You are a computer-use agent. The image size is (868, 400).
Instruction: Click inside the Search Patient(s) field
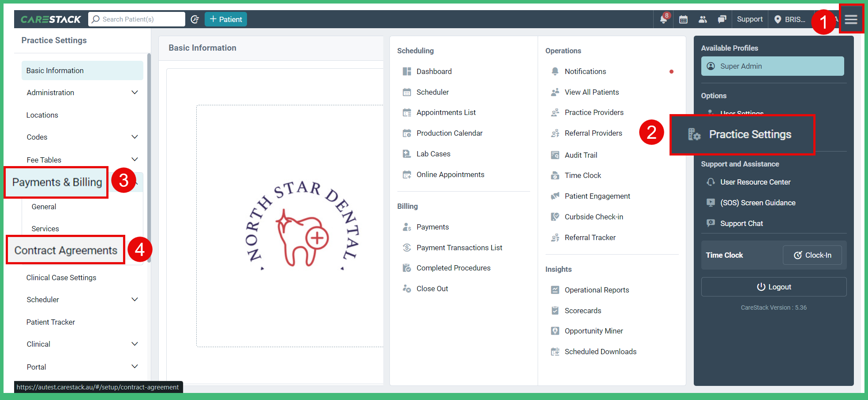(137, 19)
